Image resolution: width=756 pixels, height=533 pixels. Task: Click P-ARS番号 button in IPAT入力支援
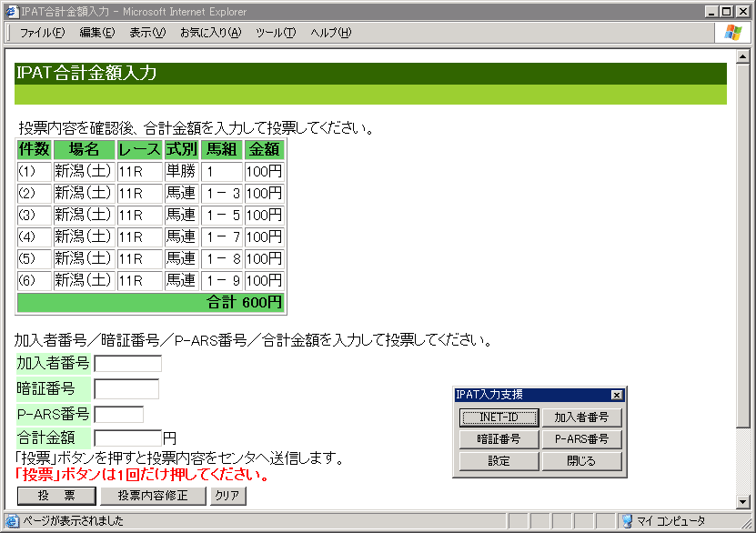tap(581, 439)
